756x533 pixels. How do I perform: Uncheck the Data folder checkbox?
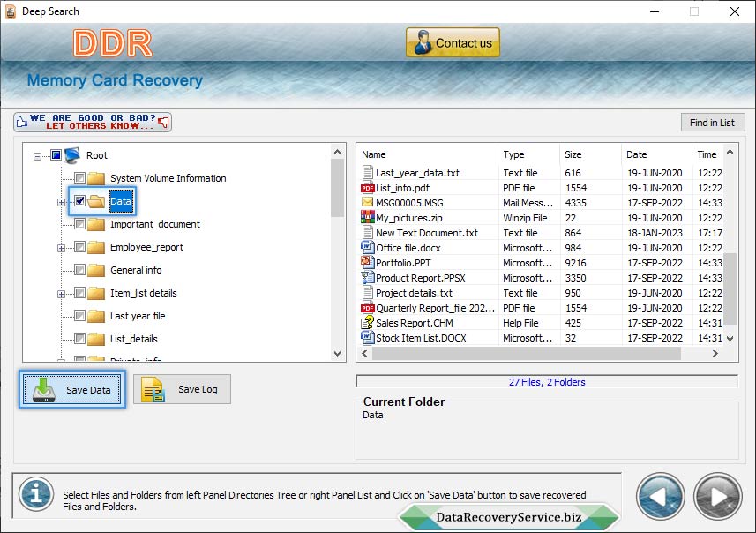pyautogui.click(x=80, y=200)
